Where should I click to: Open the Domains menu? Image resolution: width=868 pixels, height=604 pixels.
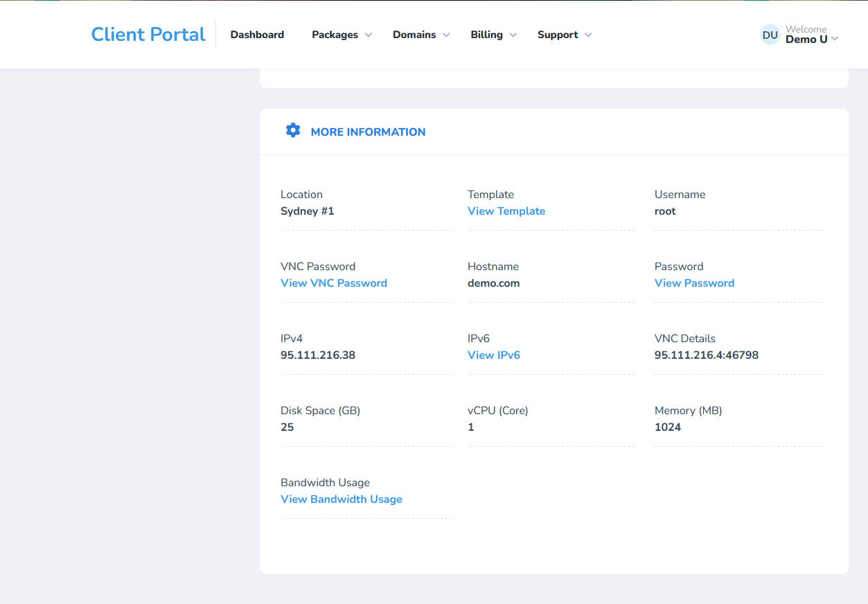414,35
